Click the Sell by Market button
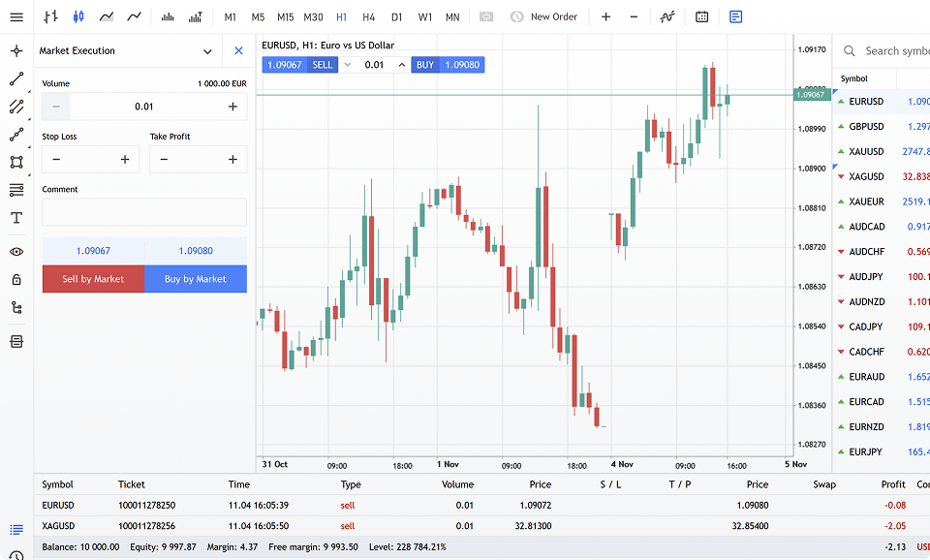 click(x=93, y=279)
